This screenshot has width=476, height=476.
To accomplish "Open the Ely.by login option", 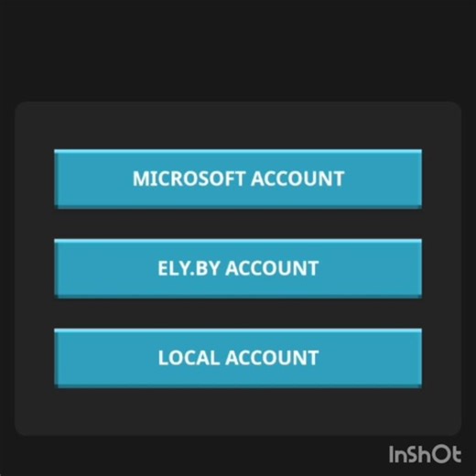I will (238, 268).
